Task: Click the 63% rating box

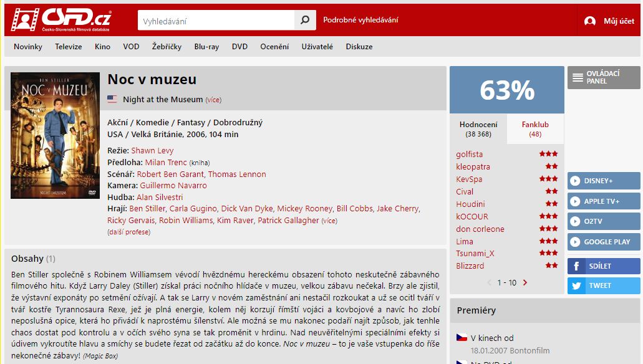Action: click(507, 90)
